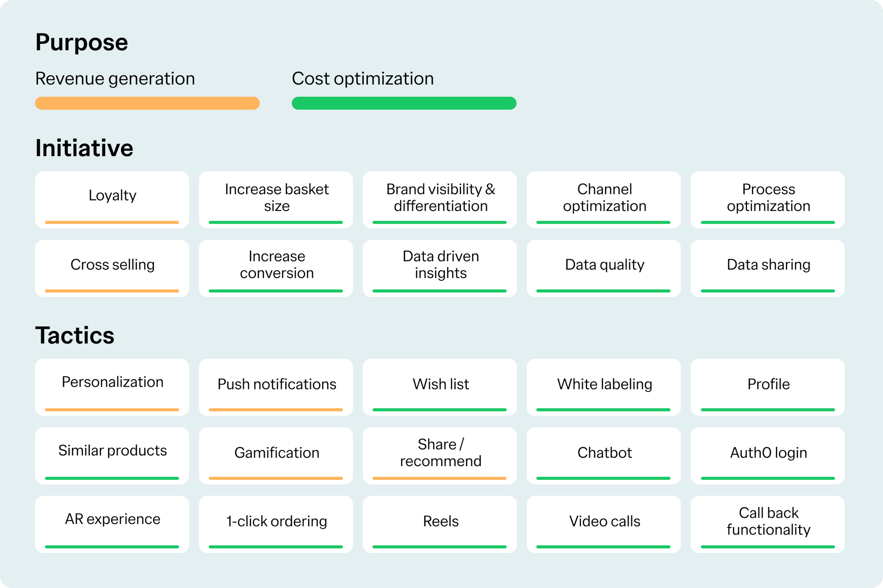The width and height of the screenshot is (883, 588).
Task: Choose the Channel optimization initiative
Action: (x=604, y=200)
